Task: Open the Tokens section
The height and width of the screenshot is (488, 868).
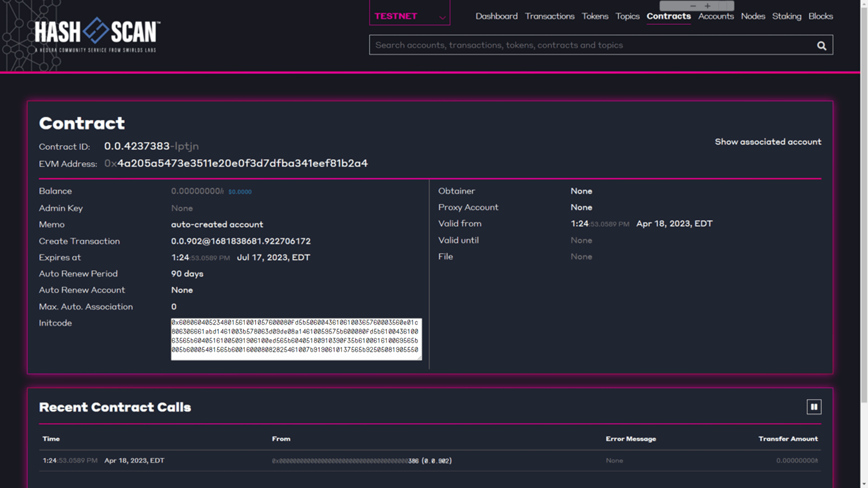Action: coord(595,16)
